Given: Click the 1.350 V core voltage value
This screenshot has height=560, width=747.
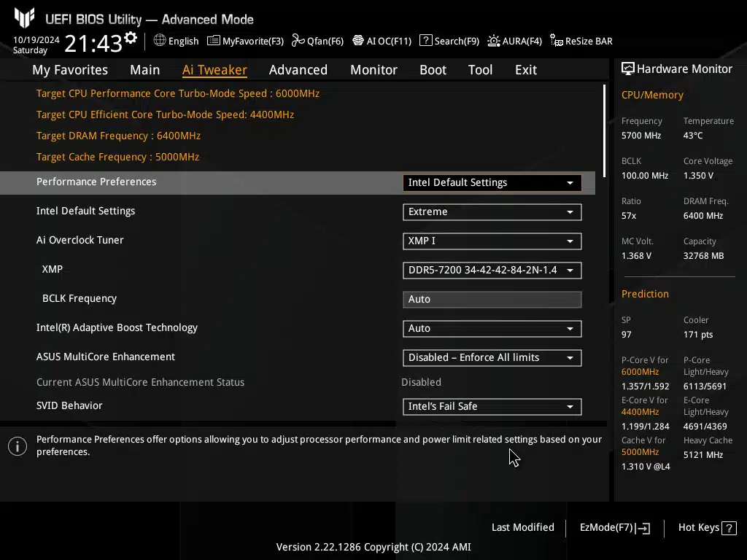Looking at the screenshot, I should [x=698, y=176].
